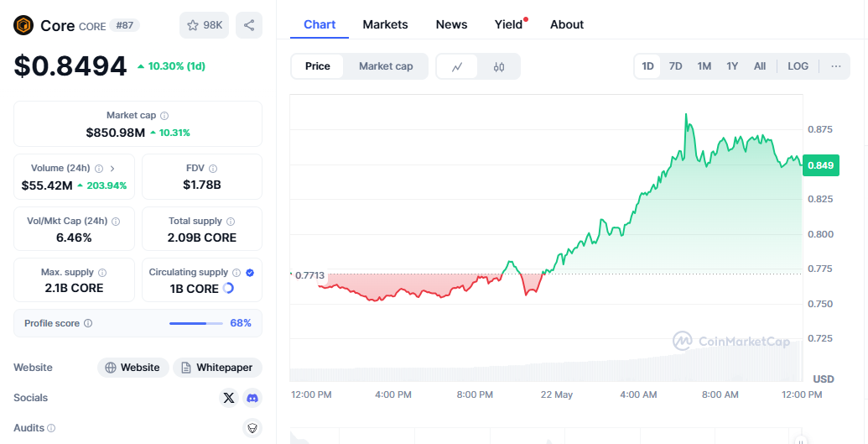Switch to the About tab
Image resolution: width=868 pixels, height=444 pixels.
coord(567,25)
